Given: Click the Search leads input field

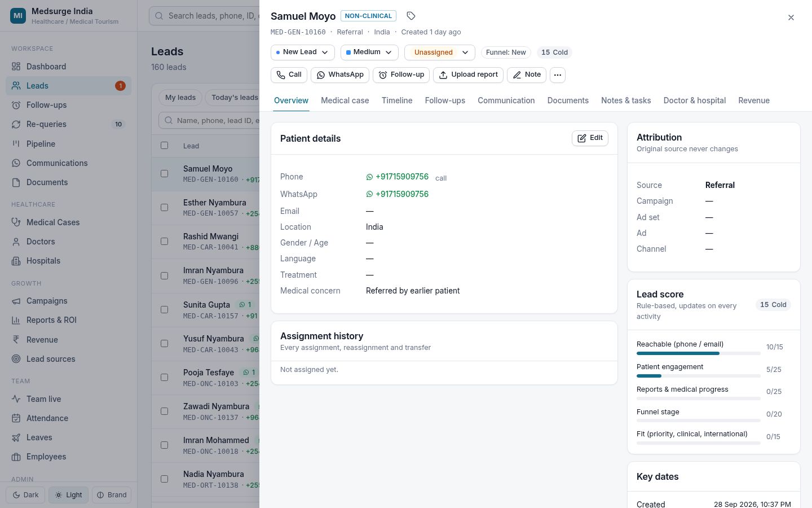Looking at the screenshot, I should coord(204,16).
